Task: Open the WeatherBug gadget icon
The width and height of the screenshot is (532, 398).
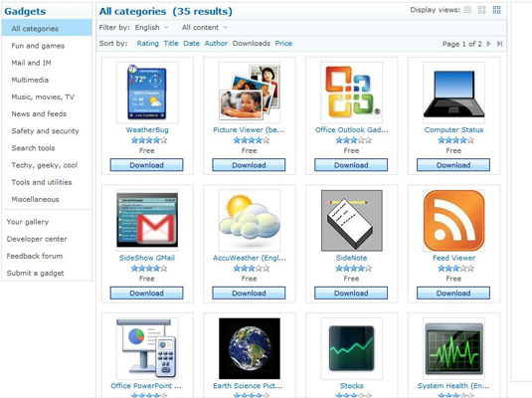Action: point(147,92)
